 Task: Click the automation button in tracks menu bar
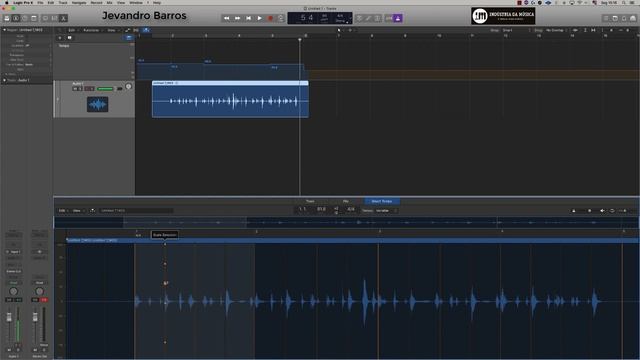pyautogui.click(x=128, y=30)
